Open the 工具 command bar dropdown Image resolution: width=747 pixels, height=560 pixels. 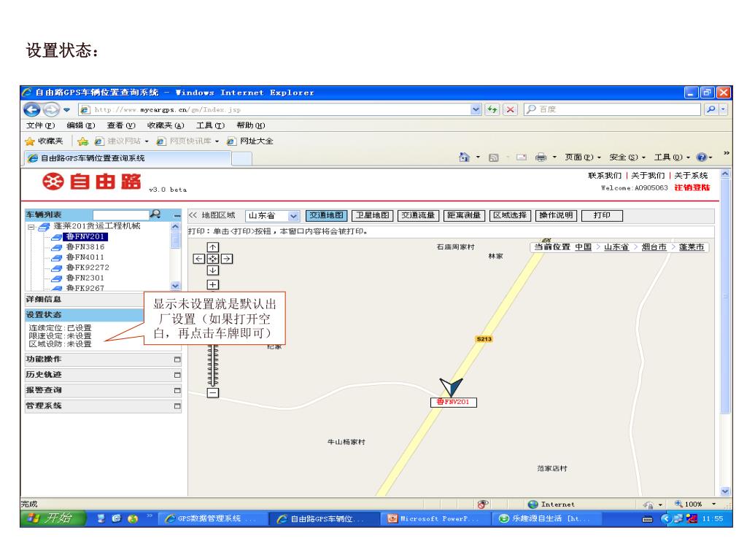(x=672, y=157)
